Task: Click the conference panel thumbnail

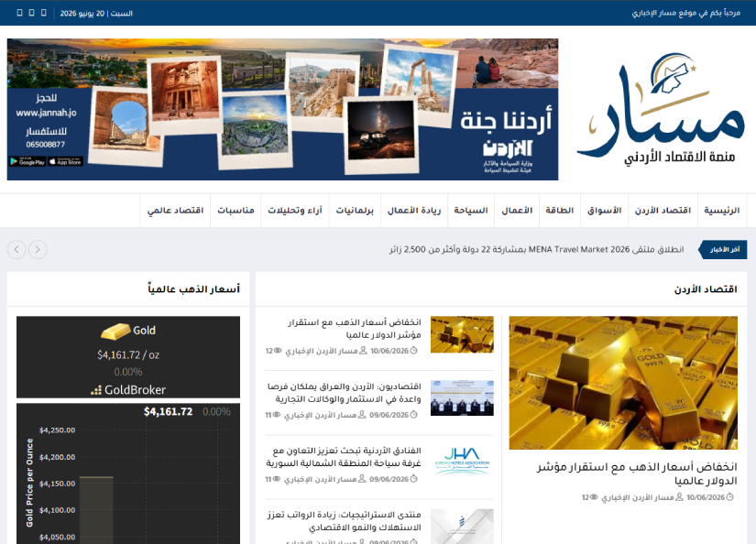Action: pos(462,398)
